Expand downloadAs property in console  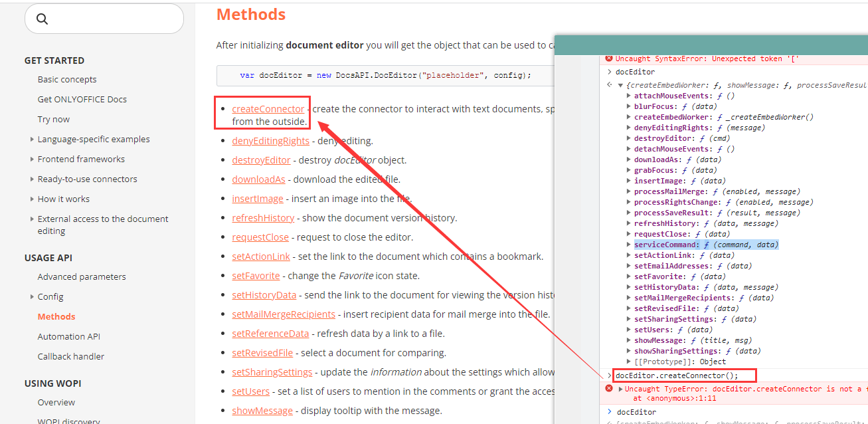pyautogui.click(x=629, y=159)
